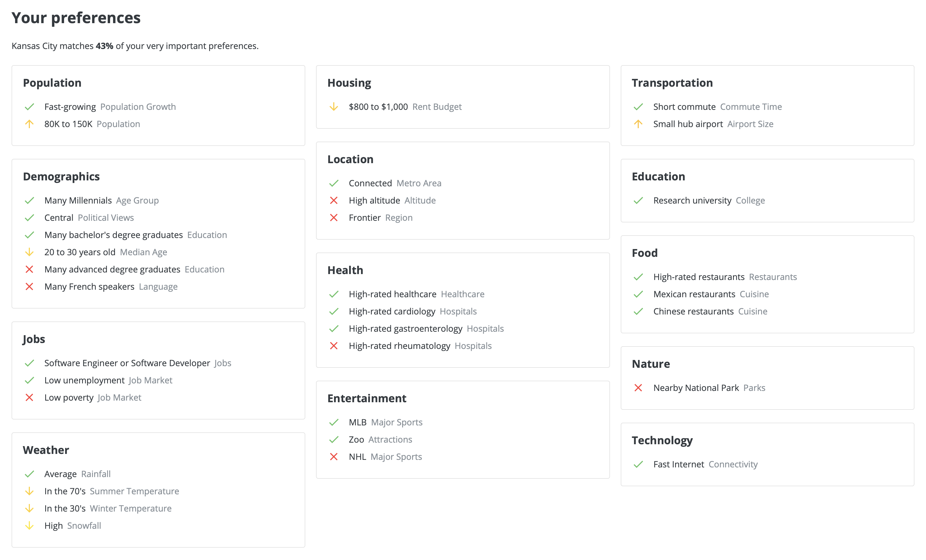Viewport: 926px width, 560px height.
Task: Click the green checkmark beside Research university
Action: [638, 201]
